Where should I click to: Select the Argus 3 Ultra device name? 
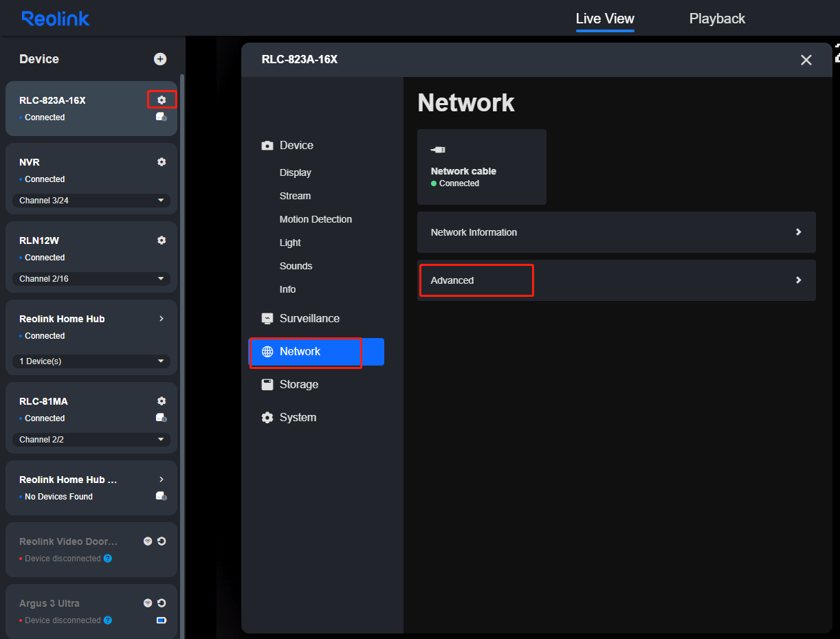pyautogui.click(x=49, y=603)
